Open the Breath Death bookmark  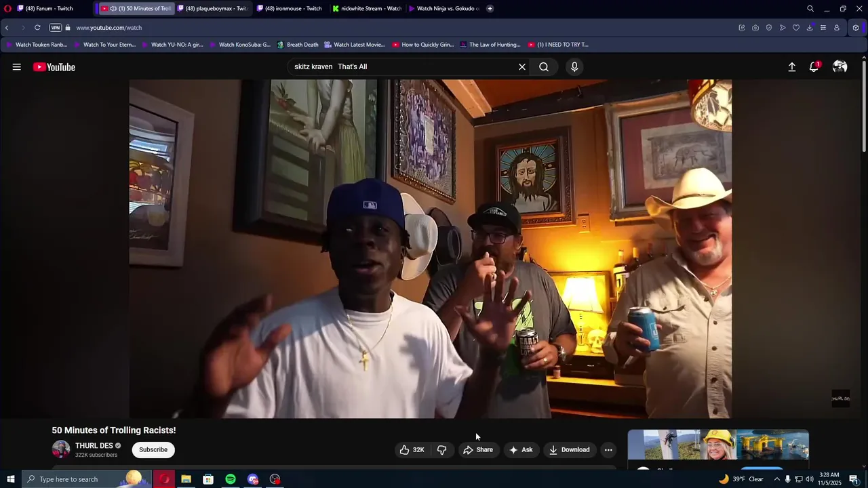pos(298,45)
